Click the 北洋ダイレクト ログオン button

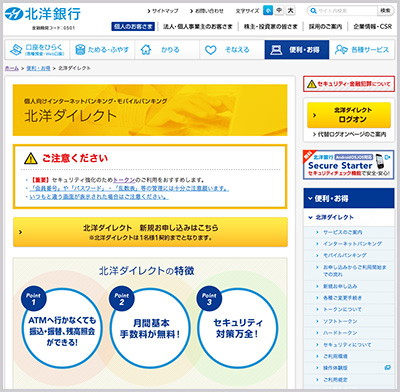tap(349, 115)
